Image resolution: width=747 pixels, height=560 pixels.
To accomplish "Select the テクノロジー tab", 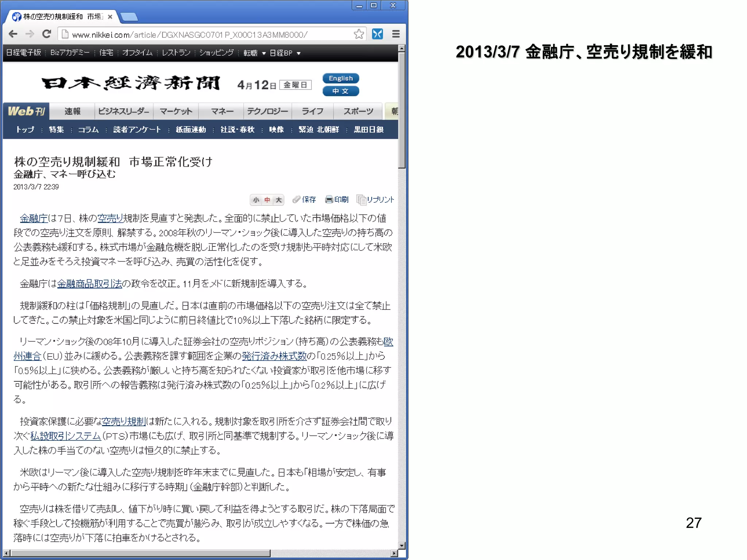I will click(268, 112).
